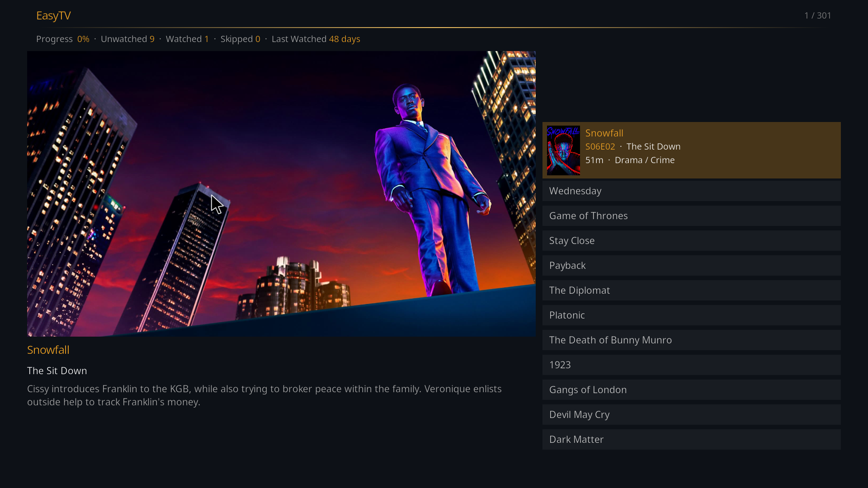Image resolution: width=868 pixels, height=488 pixels.
Task: Click the Drama / Crime genre label
Action: tap(645, 160)
